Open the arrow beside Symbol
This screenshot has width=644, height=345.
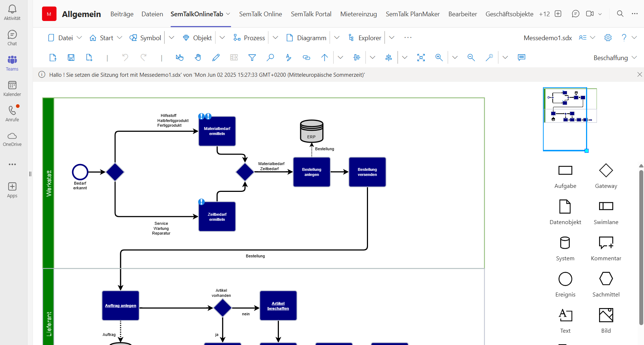[172, 38]
